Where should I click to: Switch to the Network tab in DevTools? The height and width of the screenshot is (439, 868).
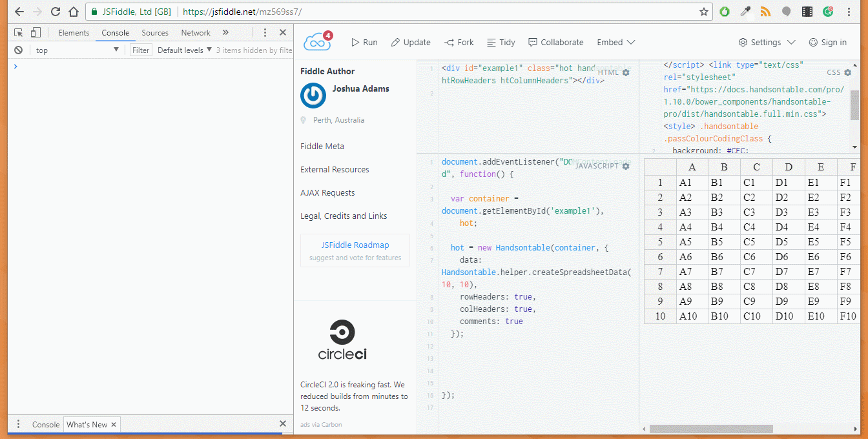(195, 32)
